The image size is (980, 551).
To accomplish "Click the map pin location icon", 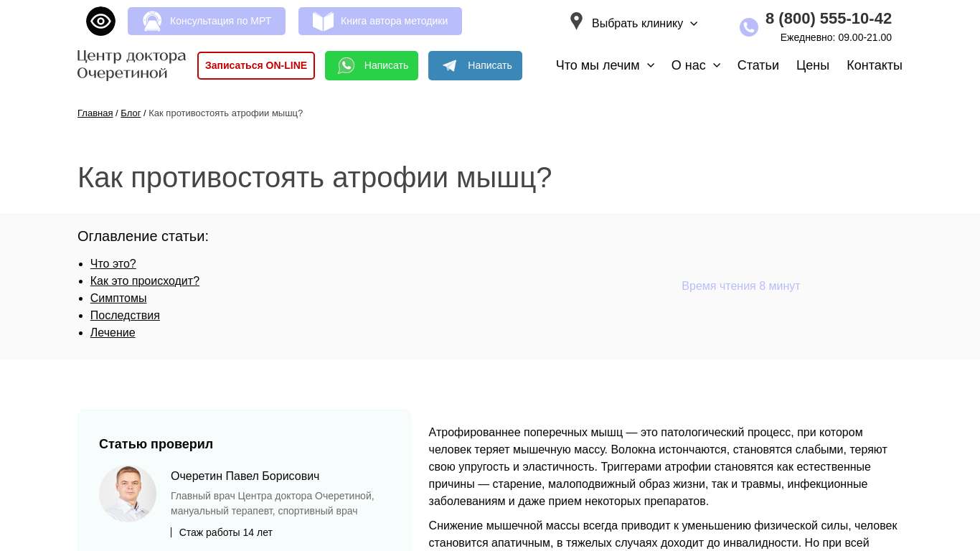I will point(576,22).
